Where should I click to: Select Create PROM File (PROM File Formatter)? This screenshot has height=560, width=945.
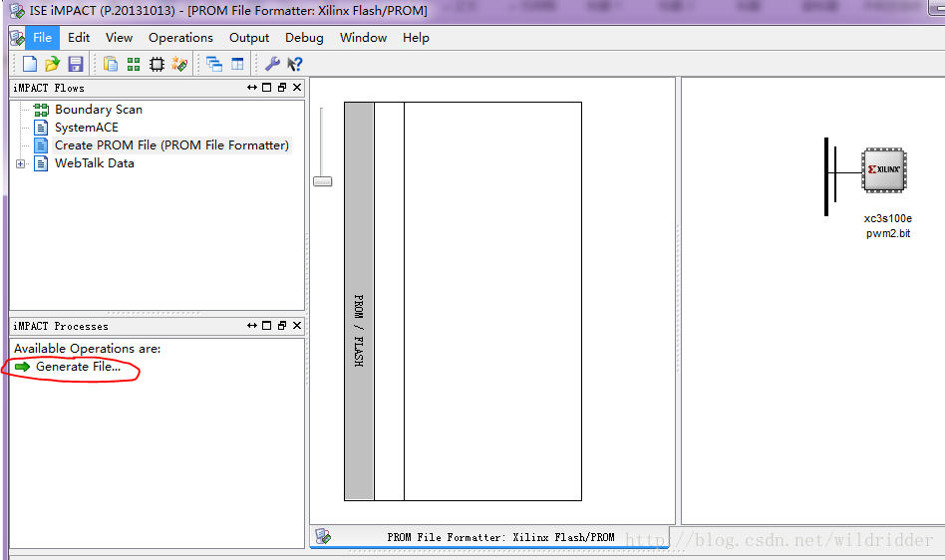171,145
